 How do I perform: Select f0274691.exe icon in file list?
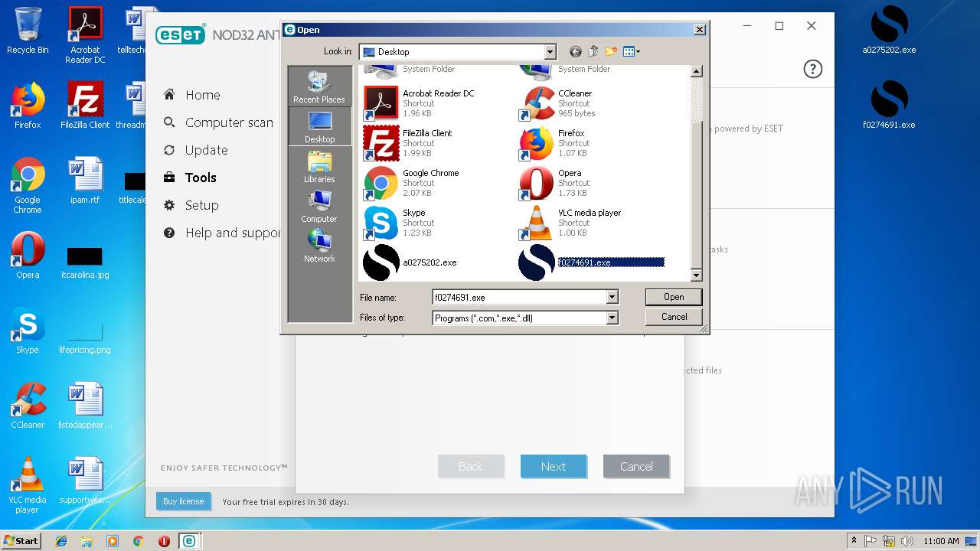536,262
